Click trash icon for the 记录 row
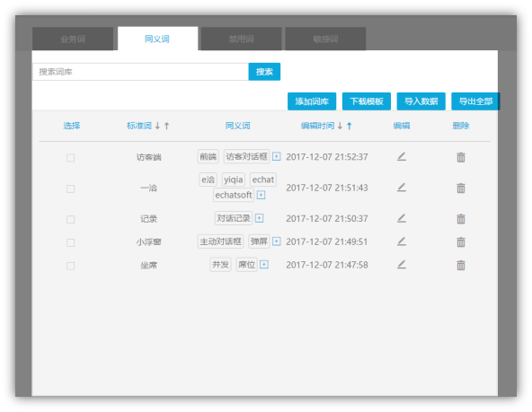Viewport: 532px width, 412px height. coord(461,219)
